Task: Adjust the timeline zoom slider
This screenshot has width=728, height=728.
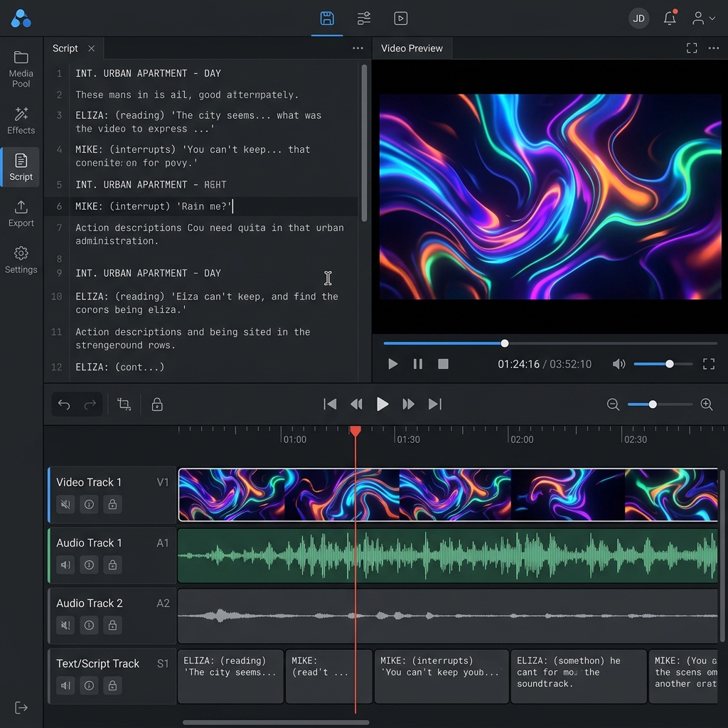Action: click(660, 405)
